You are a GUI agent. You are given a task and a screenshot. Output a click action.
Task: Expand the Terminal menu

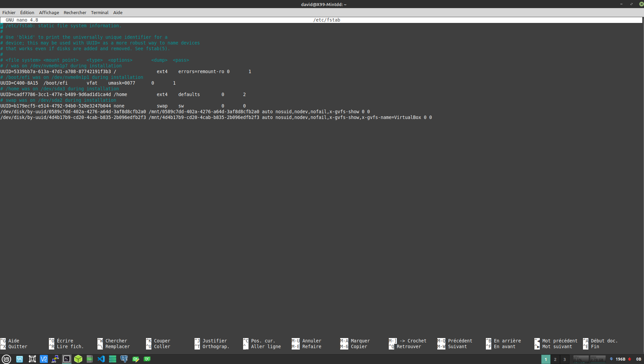(99, 12)
